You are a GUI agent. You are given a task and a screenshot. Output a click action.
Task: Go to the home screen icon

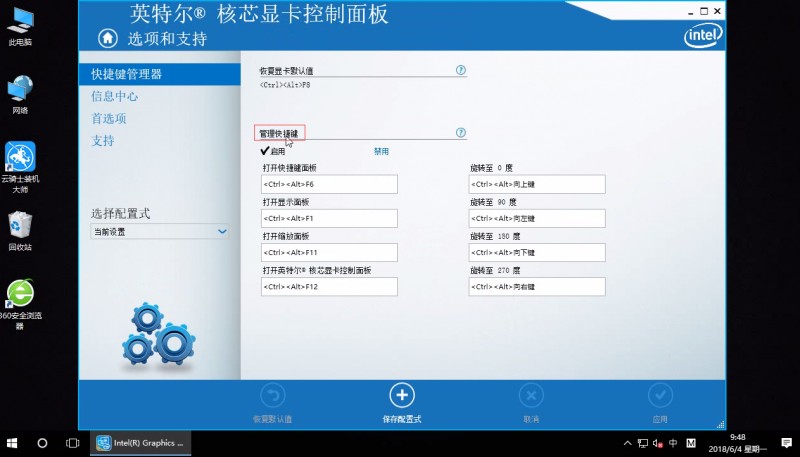point(108,38)
